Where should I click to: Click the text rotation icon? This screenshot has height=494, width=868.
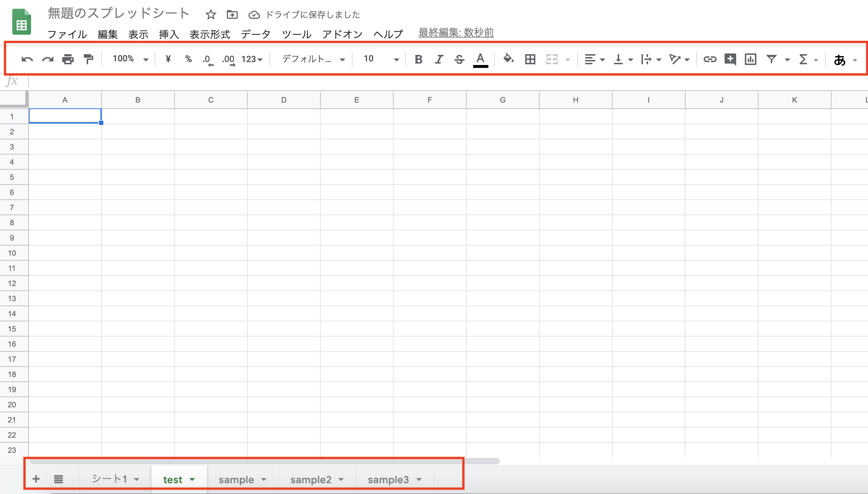674,59
